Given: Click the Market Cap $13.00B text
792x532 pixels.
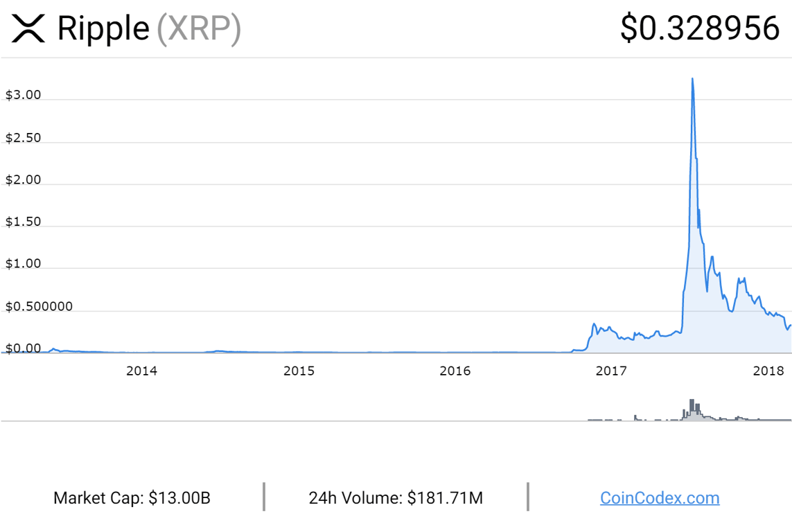Looking at the screenshot, I should point(132,497).
